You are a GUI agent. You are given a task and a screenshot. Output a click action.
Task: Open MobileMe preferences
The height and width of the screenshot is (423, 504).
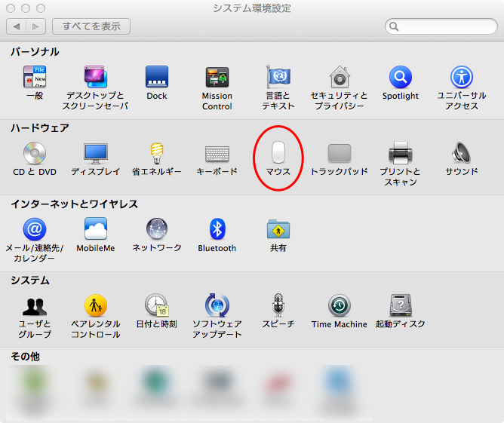[x=96, y=230]
